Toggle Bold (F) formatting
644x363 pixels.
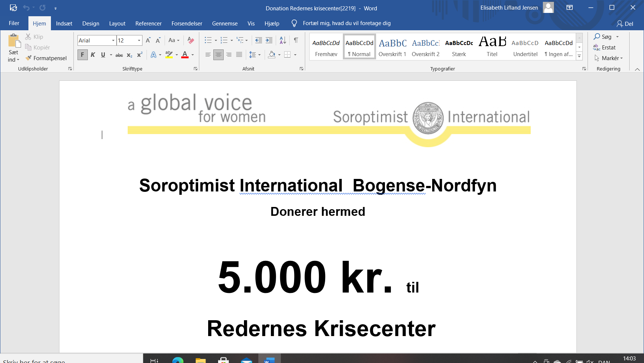82,55
